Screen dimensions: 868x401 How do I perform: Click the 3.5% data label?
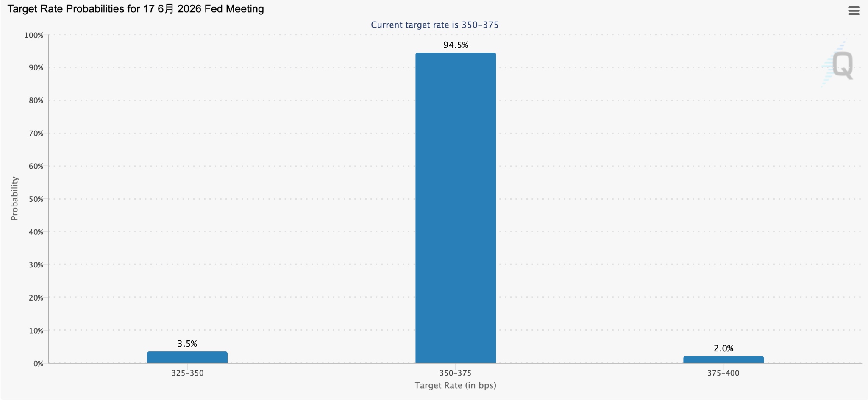pyautogui.click(x=187, y=344)
